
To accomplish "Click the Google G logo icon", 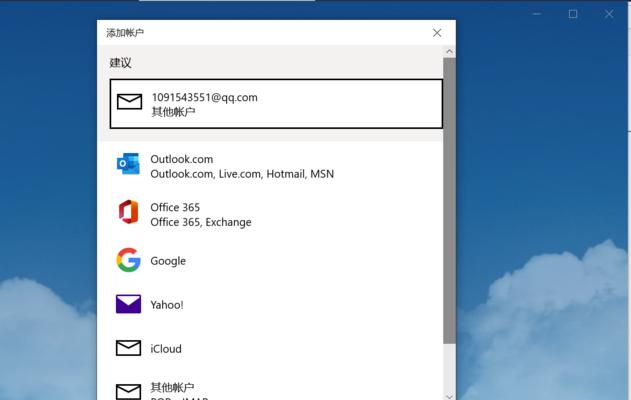I will pos(128,260).
